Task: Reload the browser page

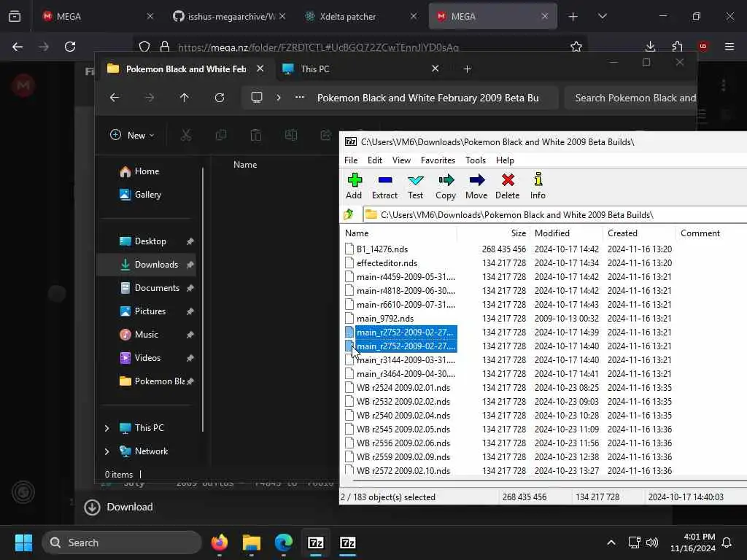Action: click(x=70, y=47)
